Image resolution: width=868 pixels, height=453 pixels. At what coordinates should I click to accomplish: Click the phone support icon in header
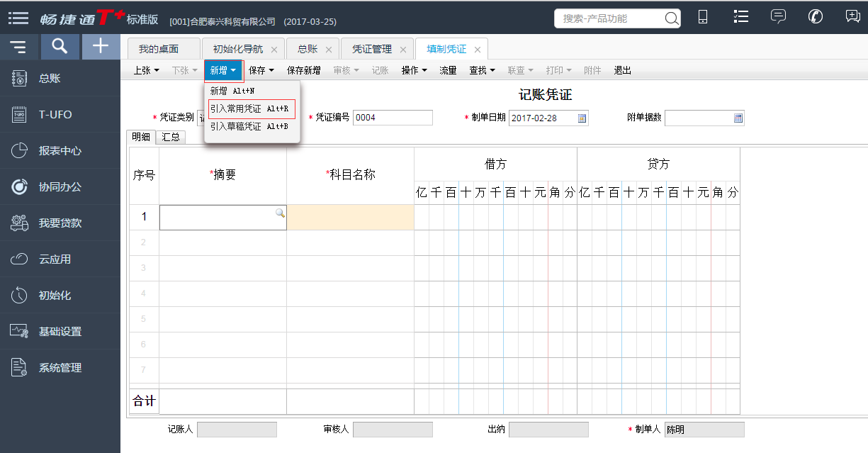pos(816,17)
